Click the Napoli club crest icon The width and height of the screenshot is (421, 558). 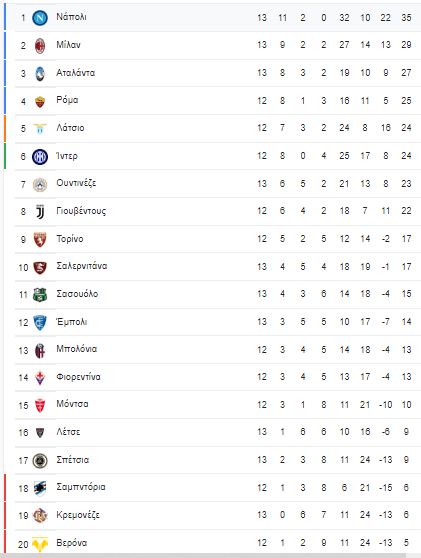click(40, 18)
